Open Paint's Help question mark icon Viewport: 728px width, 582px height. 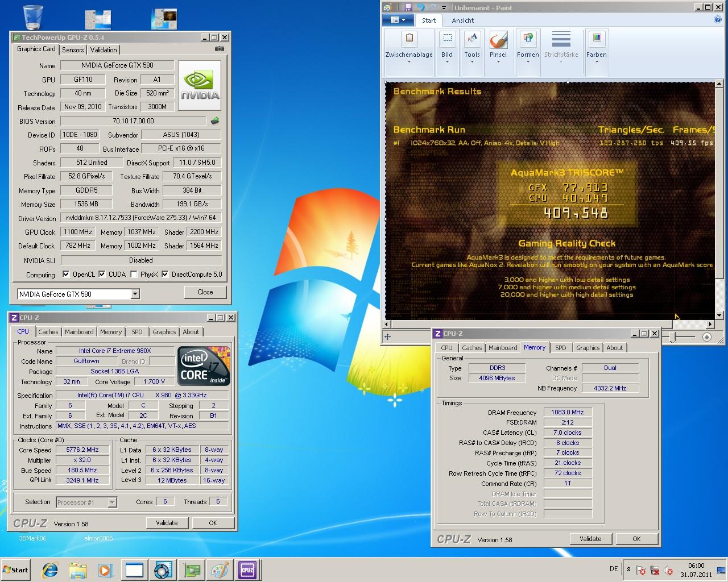pos(717,20)
